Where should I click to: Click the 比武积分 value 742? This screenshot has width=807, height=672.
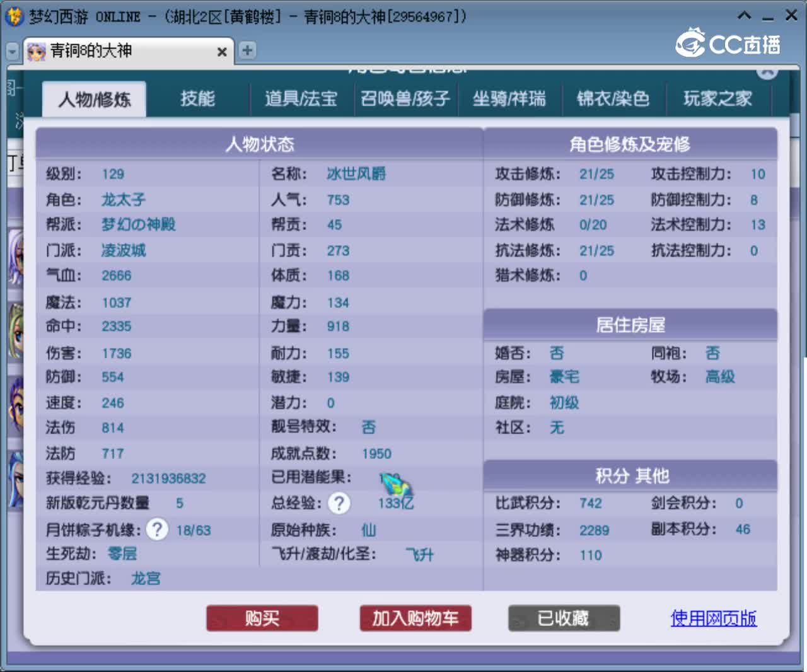pyautogui.click(x=591, y=503)
